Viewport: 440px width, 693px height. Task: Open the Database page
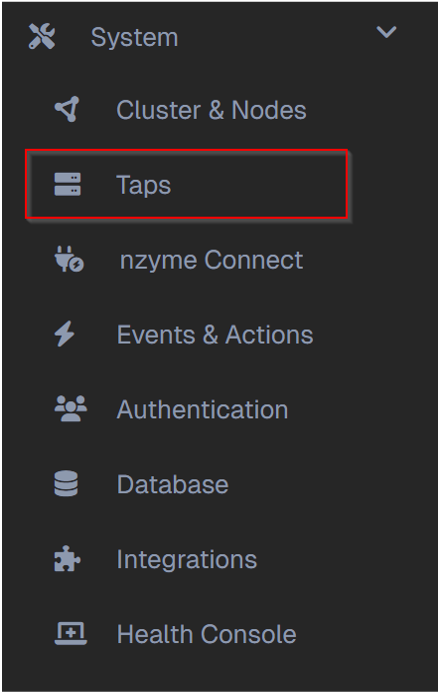[173, 484]
